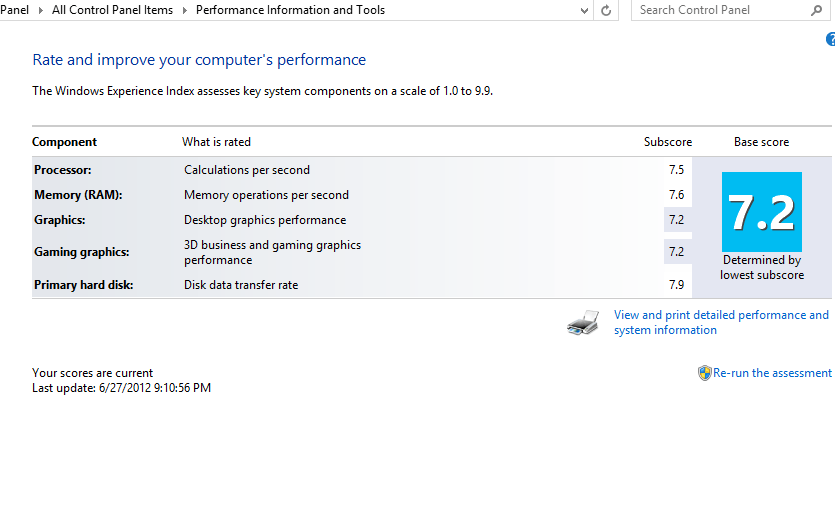Select All Control Panel Items breadcrumb

(x=112, y=10)
